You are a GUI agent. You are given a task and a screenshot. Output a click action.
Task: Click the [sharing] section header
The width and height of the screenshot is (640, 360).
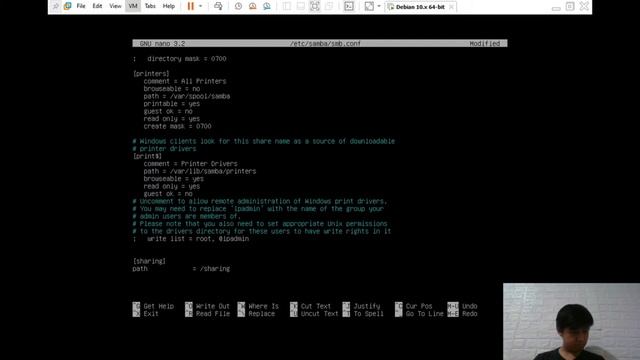(x=149, y=261)
